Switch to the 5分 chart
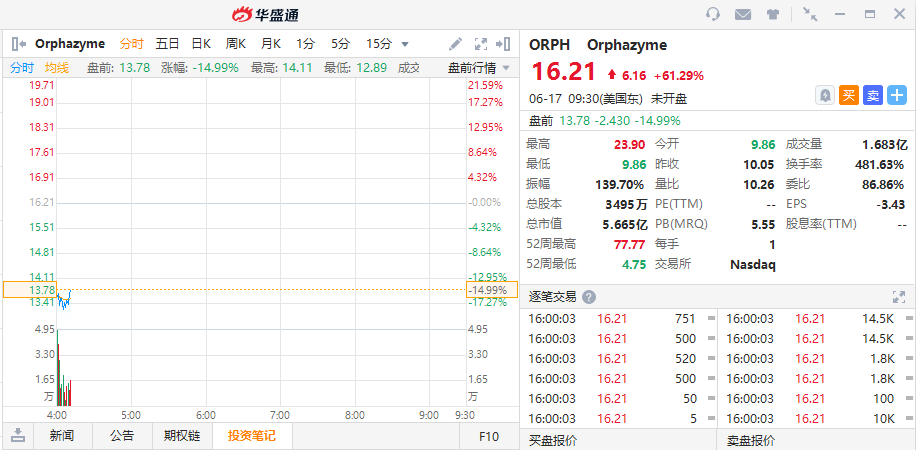The height and width of the screenshot is (450, 916). click(340, 43)
